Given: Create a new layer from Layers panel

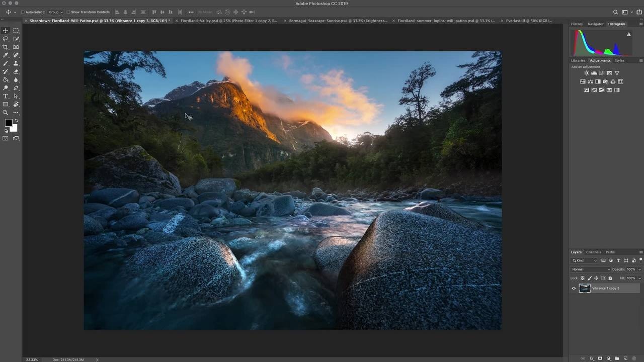Looking at the screenshot, I should point(625,358).
